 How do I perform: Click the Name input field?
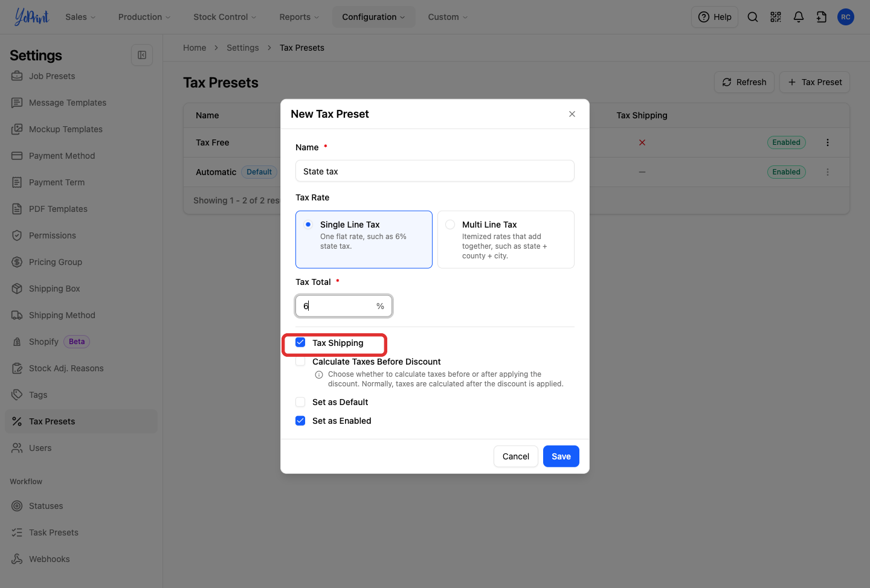coord(435,171)
